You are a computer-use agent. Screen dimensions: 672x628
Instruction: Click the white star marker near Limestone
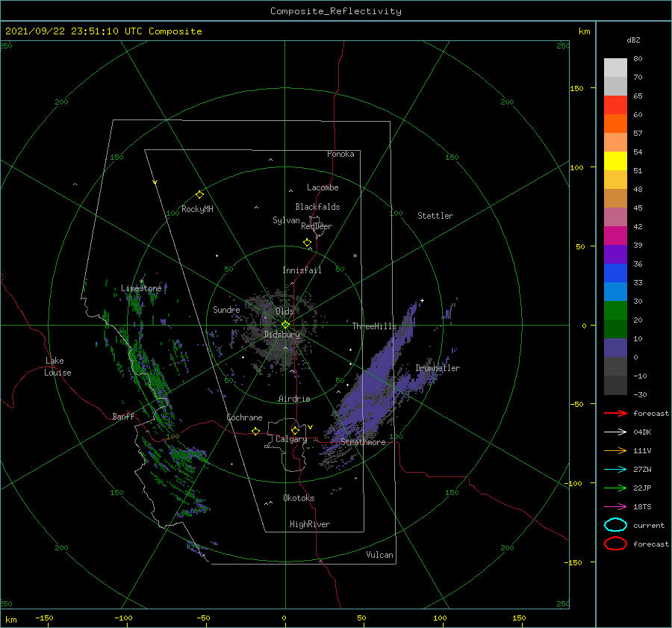[141, 282]
